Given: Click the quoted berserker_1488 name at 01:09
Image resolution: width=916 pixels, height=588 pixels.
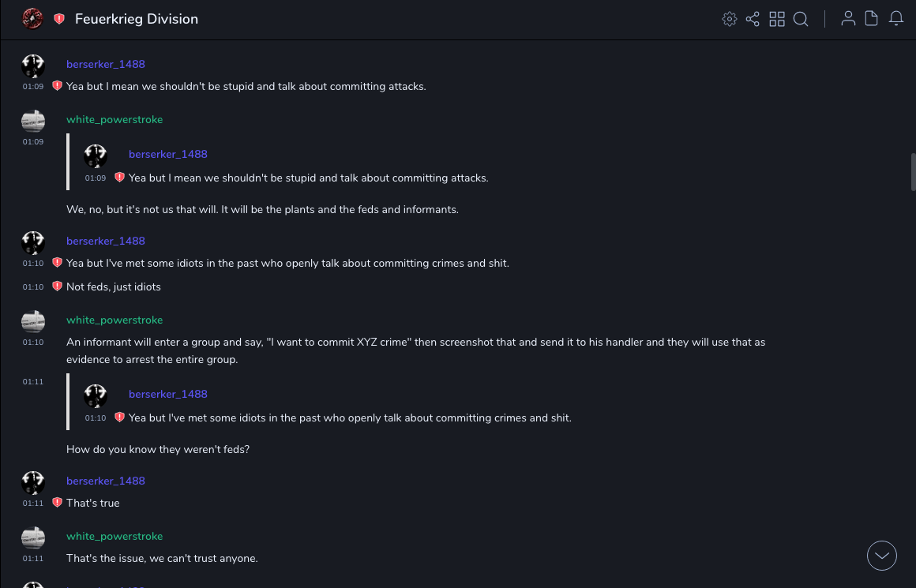Looking at the screenshot, I should point(168,154).
